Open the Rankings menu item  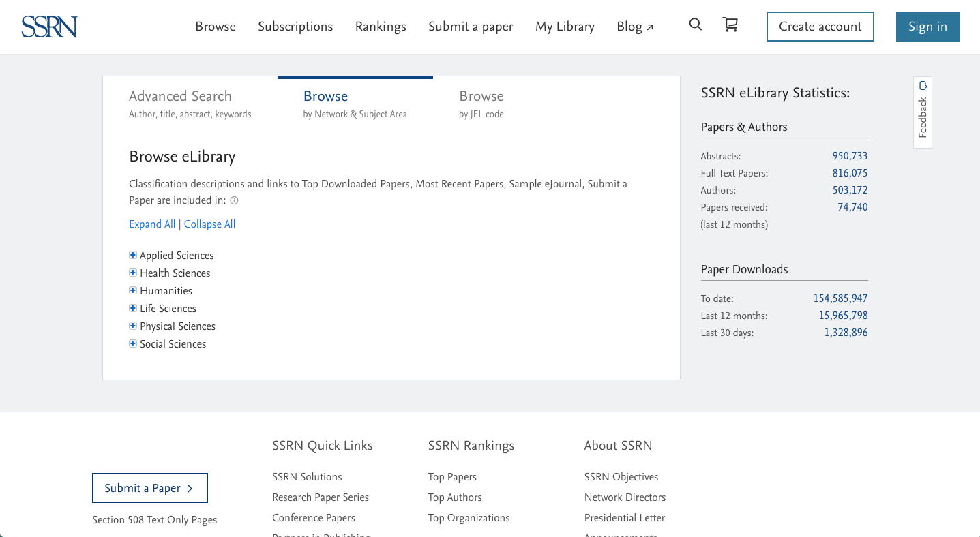(380, 27)
